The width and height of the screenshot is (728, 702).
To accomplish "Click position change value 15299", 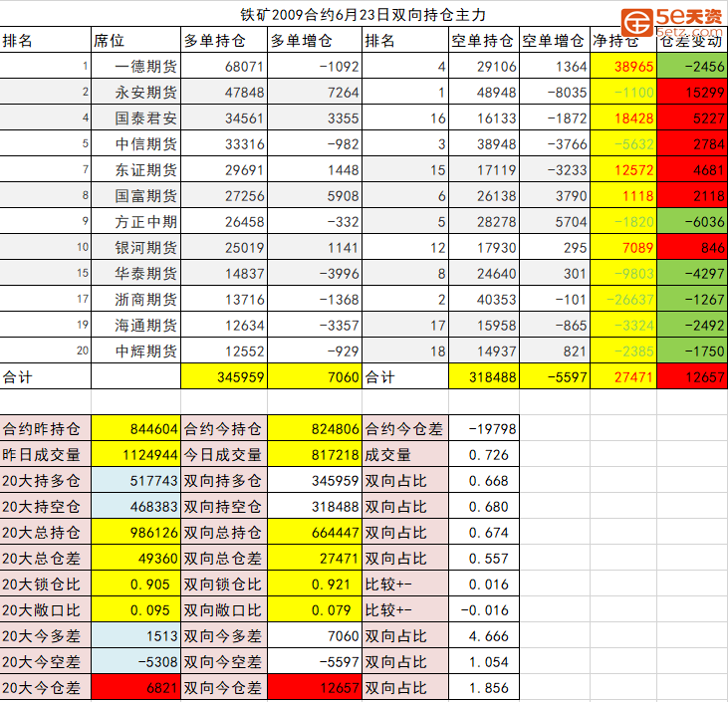I will point(692,92).
